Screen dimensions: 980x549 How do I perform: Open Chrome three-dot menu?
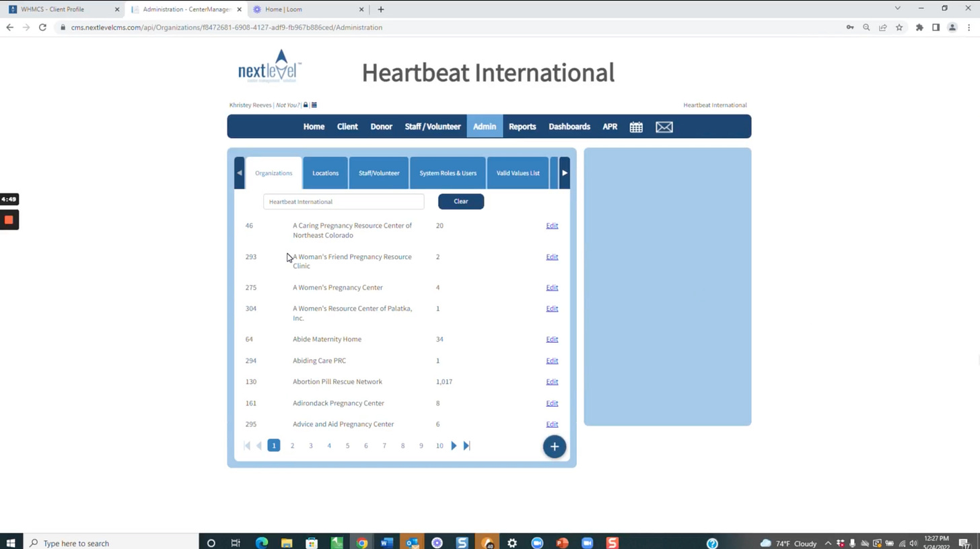(969, 28)
